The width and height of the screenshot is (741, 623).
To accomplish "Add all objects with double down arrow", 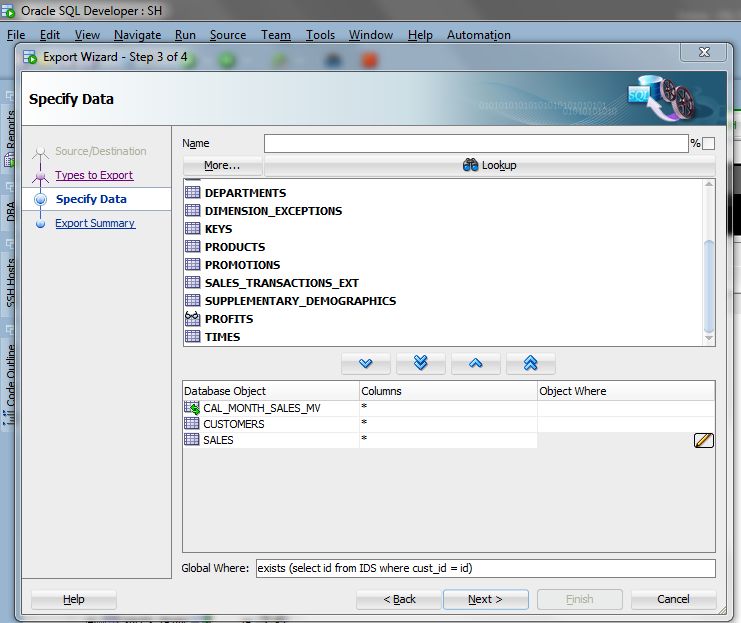I will pyautogui.click(x=421, y=363).
